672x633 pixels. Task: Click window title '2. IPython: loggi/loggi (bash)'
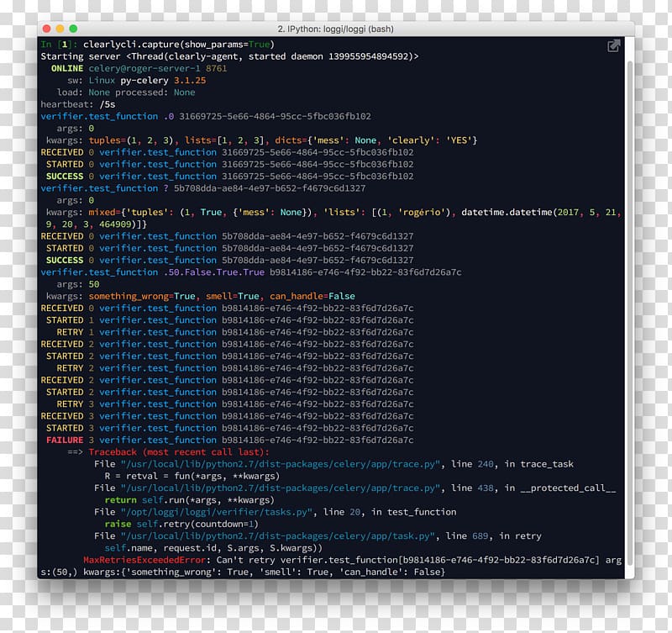[335, 29]
